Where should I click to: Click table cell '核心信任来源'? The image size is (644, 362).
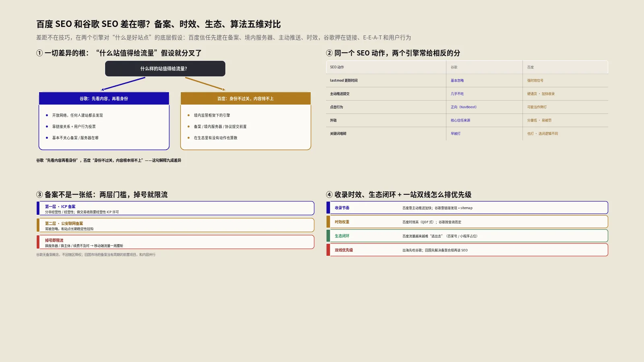pyautogui.click(x=460, y=120)
